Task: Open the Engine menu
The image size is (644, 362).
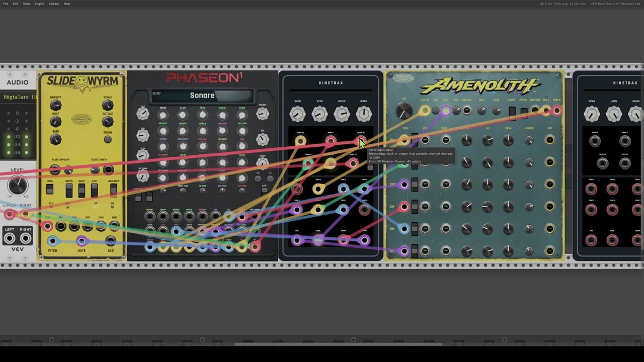Action: pyautogui.click(x=39, y=4)
